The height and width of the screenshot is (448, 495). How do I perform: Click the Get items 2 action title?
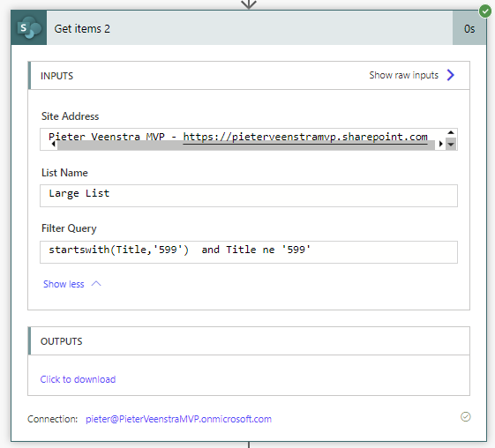[82, 29]
